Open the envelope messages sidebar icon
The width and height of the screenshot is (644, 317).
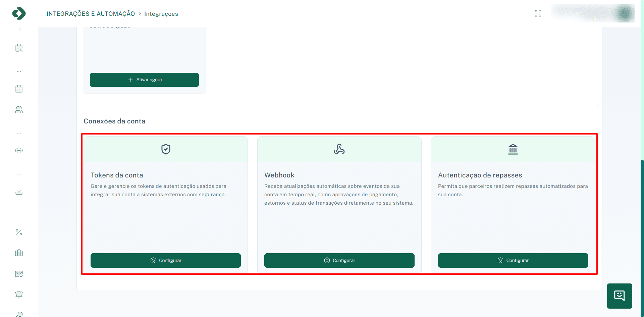(19, 274)
